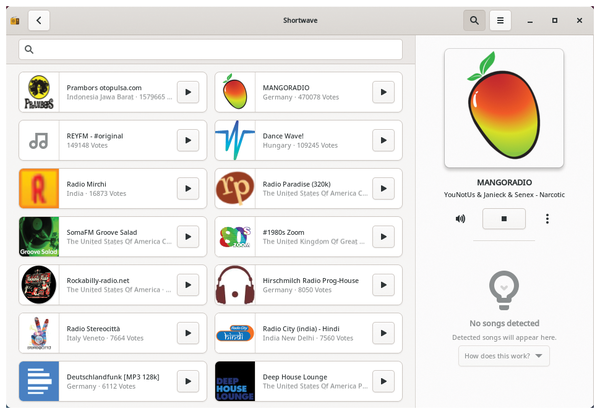600x414 pixels.
Task: Click the '149148 Votes' label under REYFM
Action: pyautogui.click(x=87, y=145)
